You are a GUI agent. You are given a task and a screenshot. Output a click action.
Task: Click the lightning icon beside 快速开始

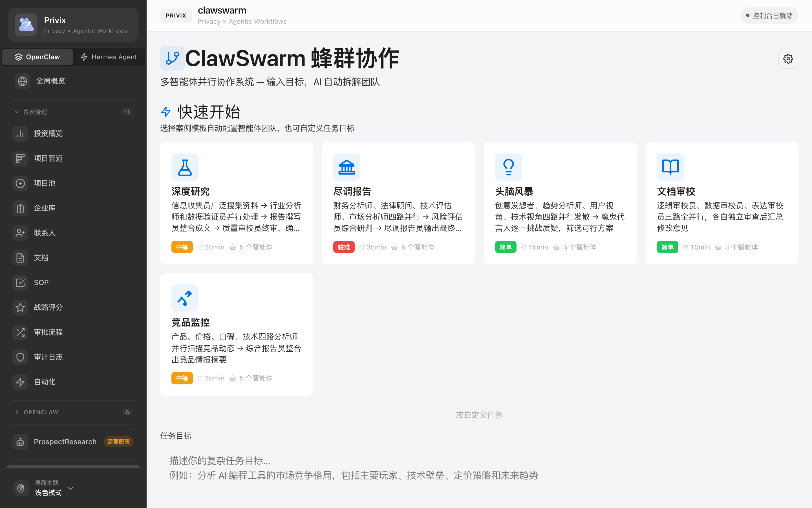166,112
